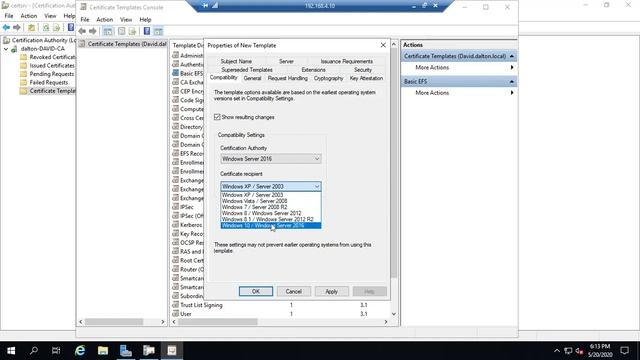
Task: Click the taskbar Search magnifier icon
Action: coord(34,351)
